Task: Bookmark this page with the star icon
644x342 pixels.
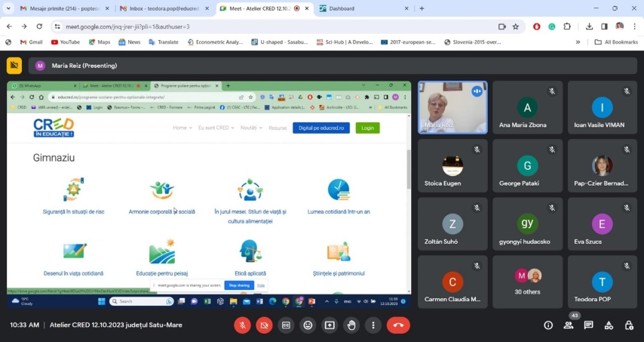Action: 516,26
